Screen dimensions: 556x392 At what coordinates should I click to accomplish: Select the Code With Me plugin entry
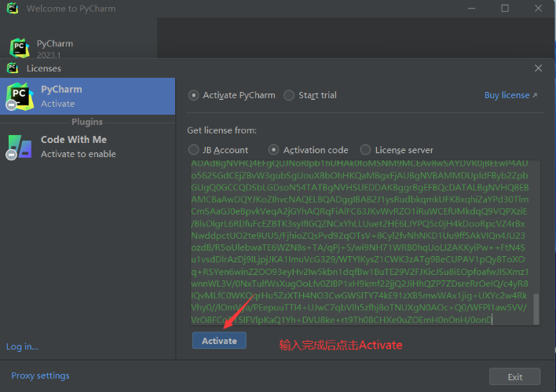coord(88,147)
